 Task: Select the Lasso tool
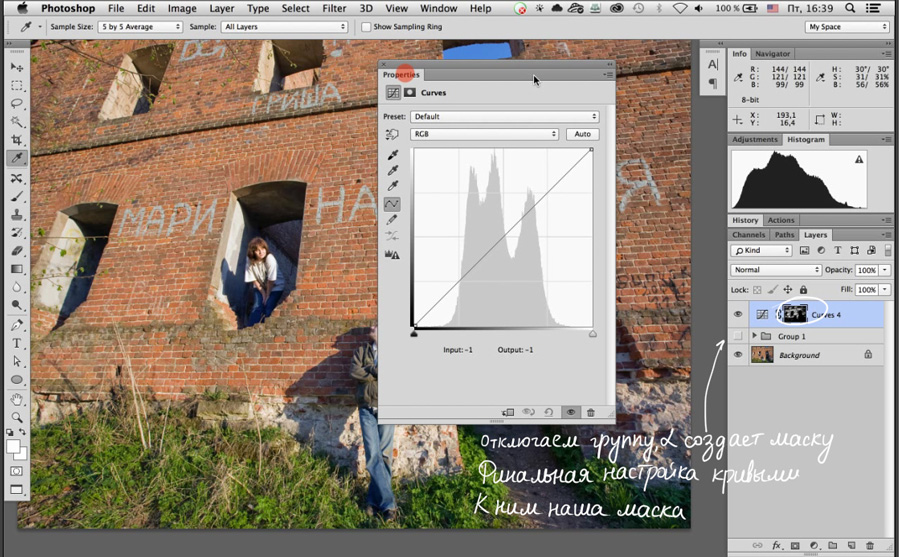coord(17,103)
